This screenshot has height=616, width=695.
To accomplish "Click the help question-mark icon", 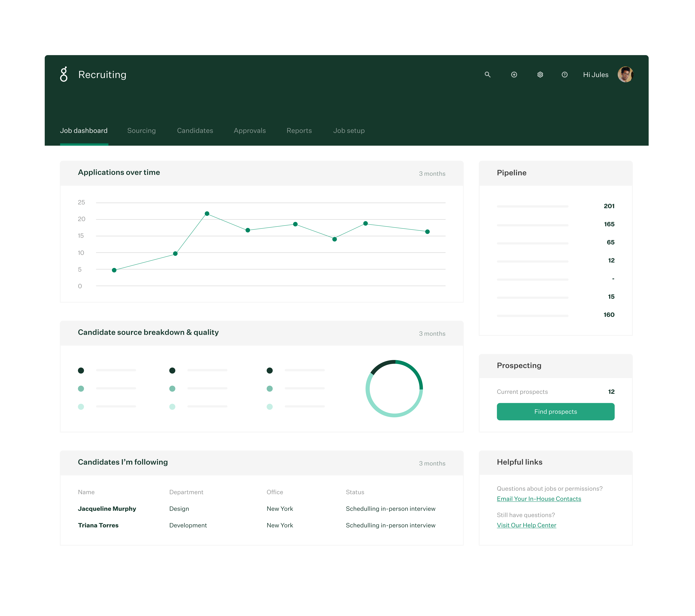I will tap(564, 74).
